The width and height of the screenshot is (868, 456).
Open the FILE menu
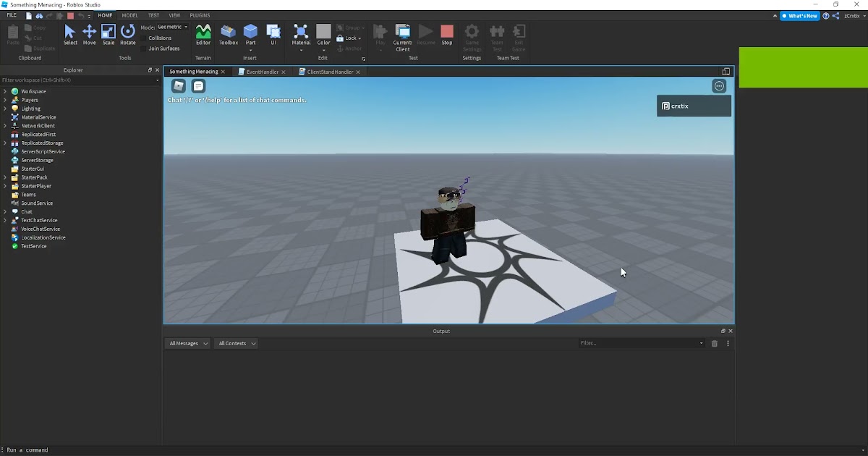coord(12,15)
